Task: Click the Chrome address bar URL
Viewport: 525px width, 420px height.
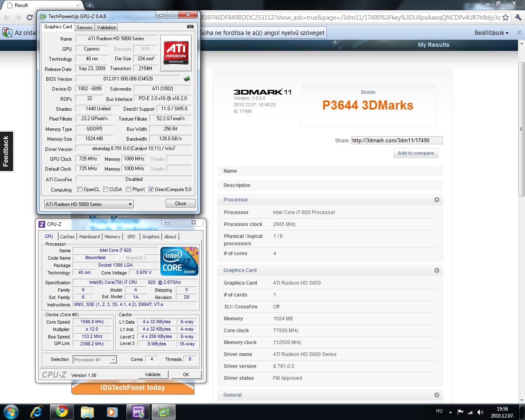Action: (x=350, y=17)
